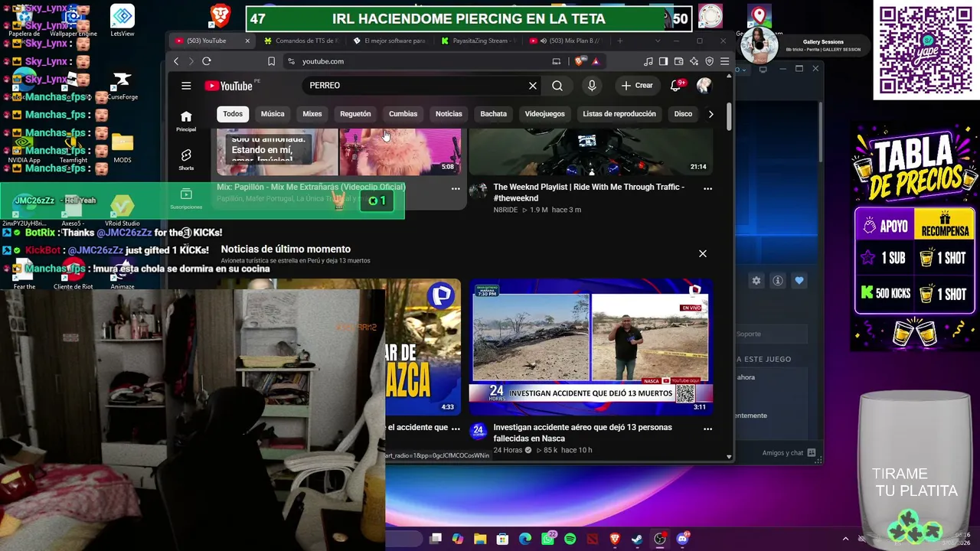
Task: Open options for Investigan accidente aéreo video
Action: click(x=707, y=429)
